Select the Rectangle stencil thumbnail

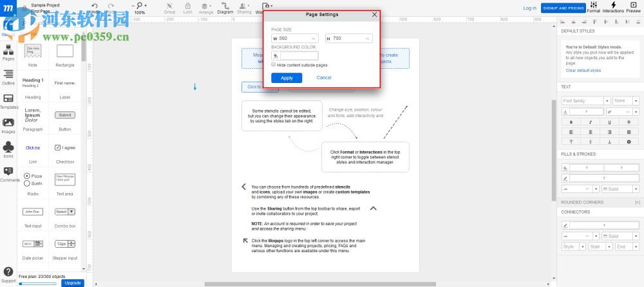[65, 51]
